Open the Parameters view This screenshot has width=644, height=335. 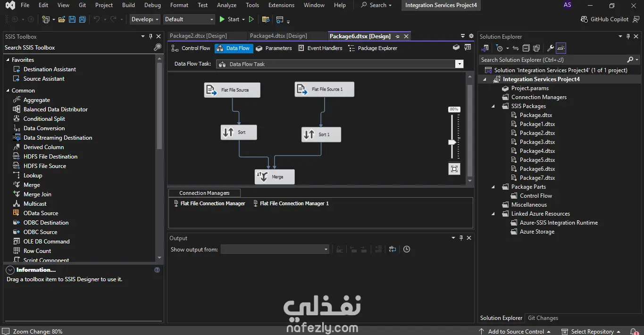[274, 48]
